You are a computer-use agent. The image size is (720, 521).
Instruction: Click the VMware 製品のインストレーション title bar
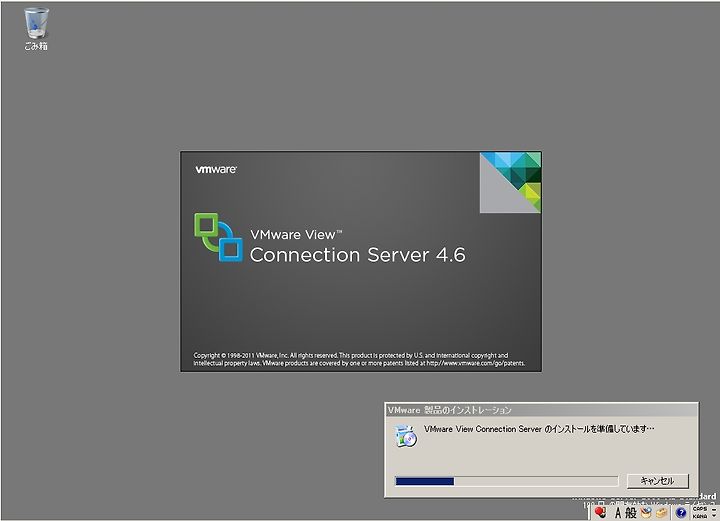click(541, 410)
